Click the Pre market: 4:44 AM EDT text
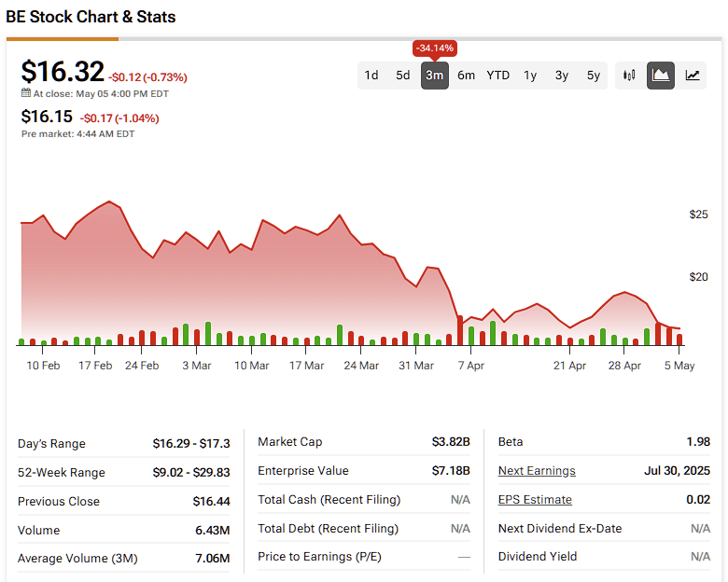 pyautogui.click(x=78, y=134)
